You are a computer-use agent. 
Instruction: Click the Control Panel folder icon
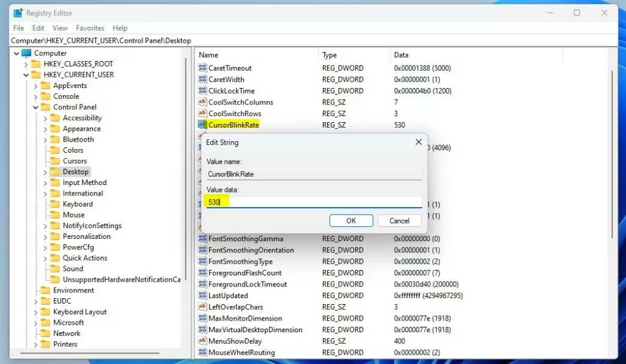[46, 107]
